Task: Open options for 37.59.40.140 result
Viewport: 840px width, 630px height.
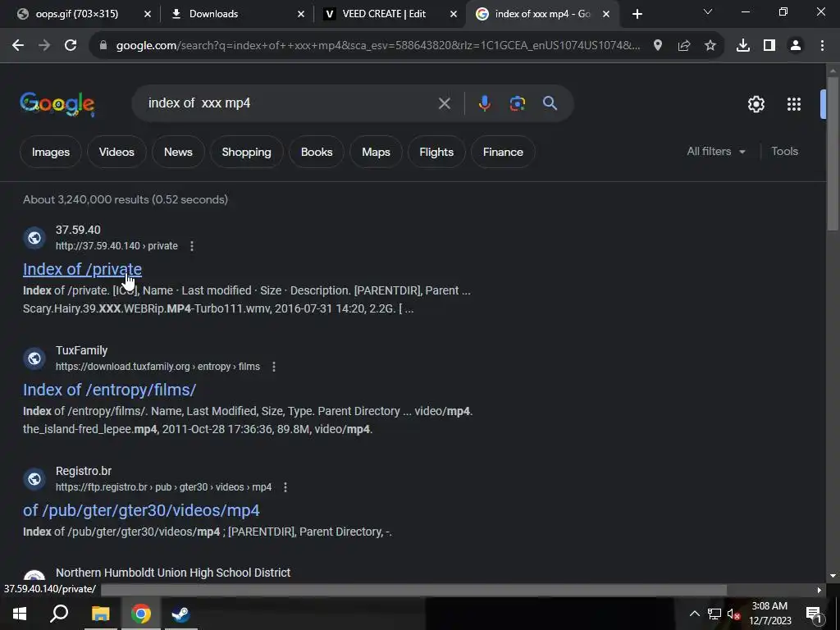Action: 192,246
